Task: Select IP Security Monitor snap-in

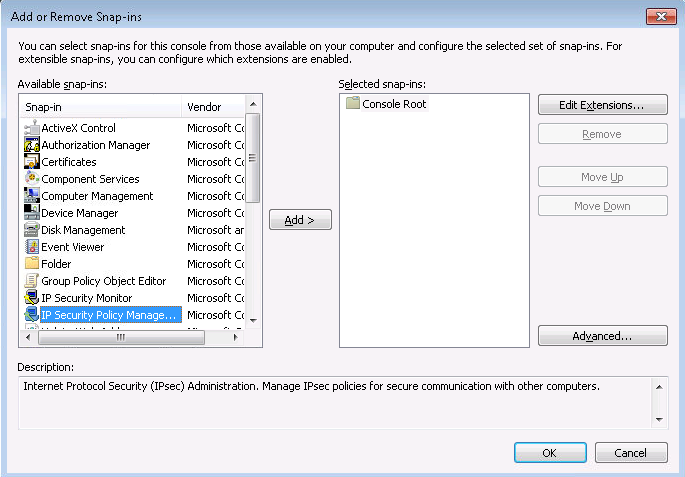Action: 86,298
